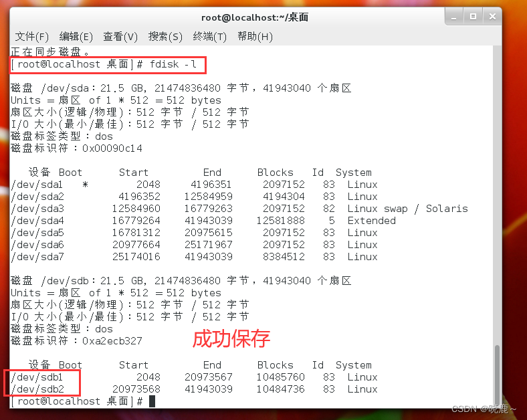Click the End value 20973567
The width and height of the screenshot is (527, 420).
click(209, 377)
